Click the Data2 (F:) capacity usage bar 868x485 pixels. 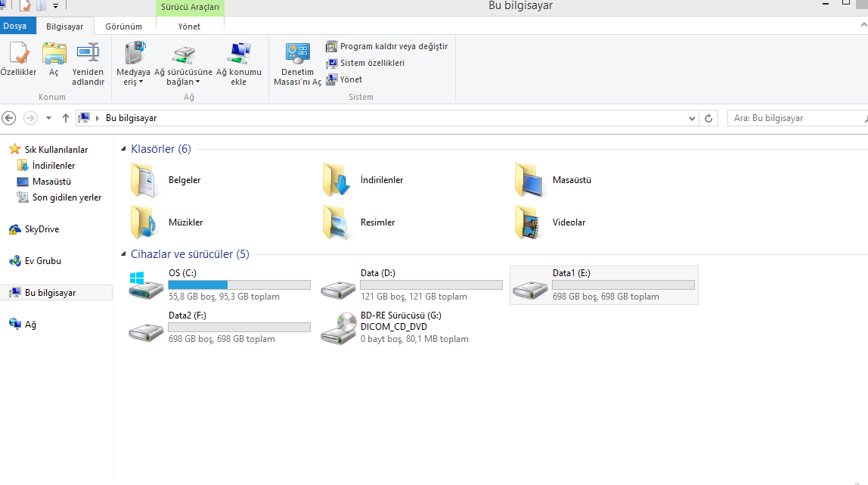pos(239,327)
